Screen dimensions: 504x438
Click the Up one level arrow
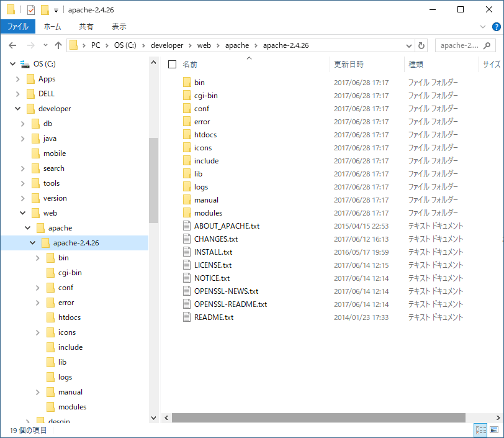point(58,45)
